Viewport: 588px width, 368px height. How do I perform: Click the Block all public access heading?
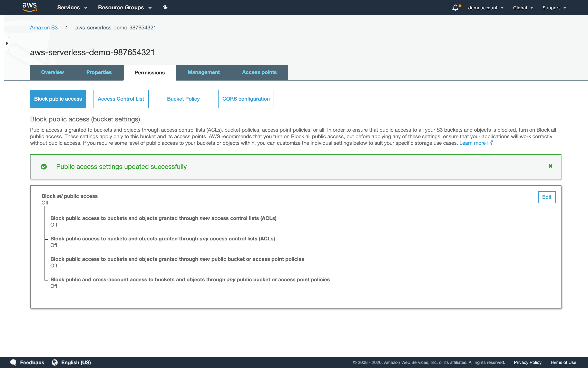click(69, 196)
